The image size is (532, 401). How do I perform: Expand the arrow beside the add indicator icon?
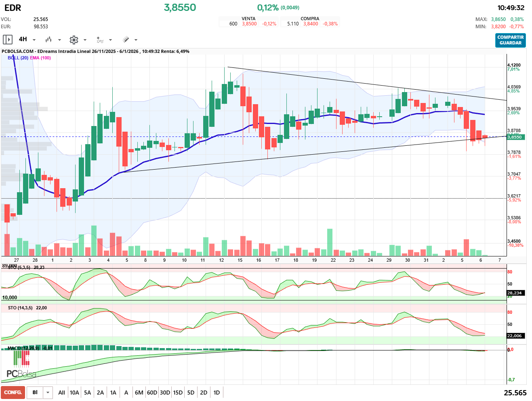point(111,40)
